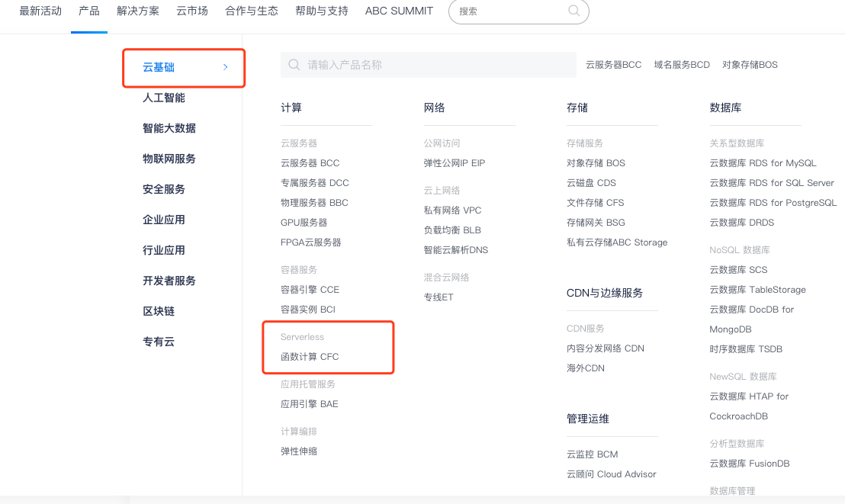Viewport: 845px width, 504px height.
Task: Select 智能大数据 category in sidebar
Action: point(169,128)
